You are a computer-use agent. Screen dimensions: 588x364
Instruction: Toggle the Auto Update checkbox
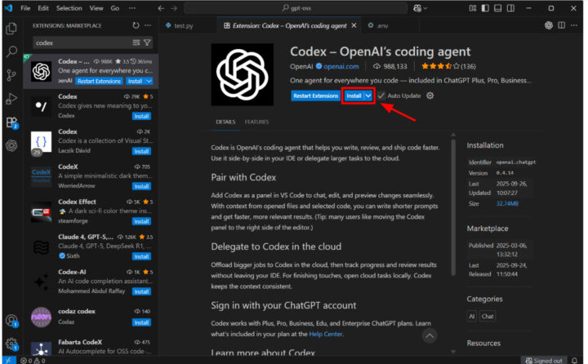click(381, 95)
